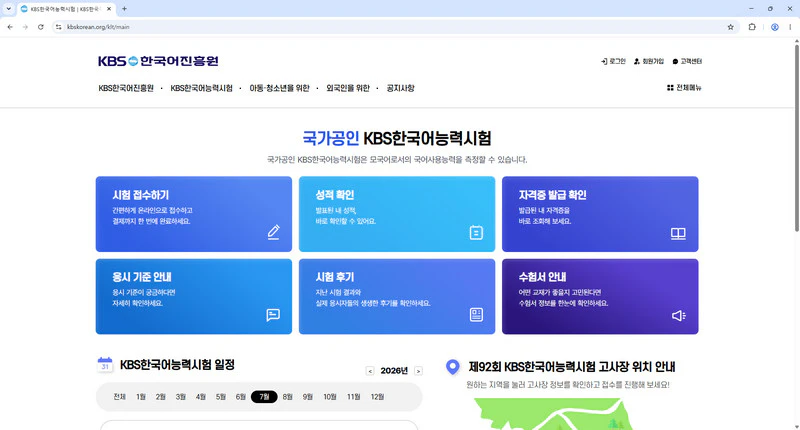Select the 6월 month tab
Screen dimensions: 800x430
(x=241, y=397)
